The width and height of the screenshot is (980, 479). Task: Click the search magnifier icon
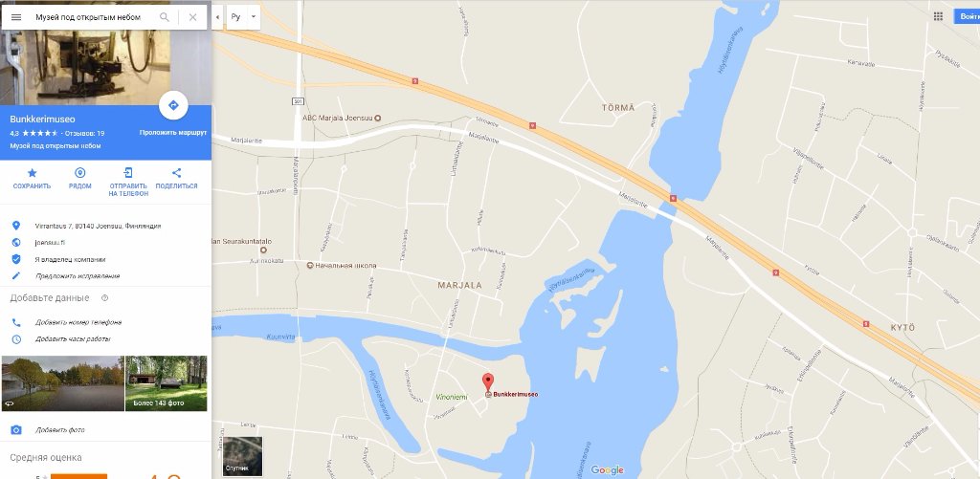point(165,17)
